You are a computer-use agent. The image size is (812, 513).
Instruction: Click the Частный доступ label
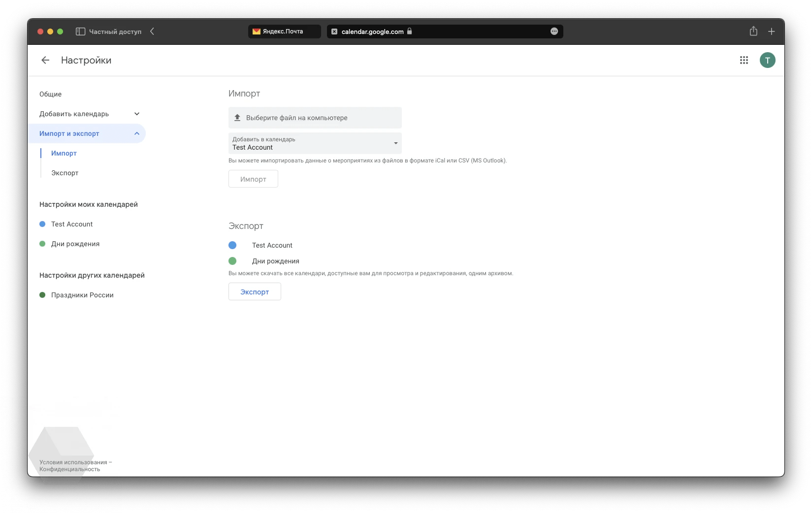[115, 32]
